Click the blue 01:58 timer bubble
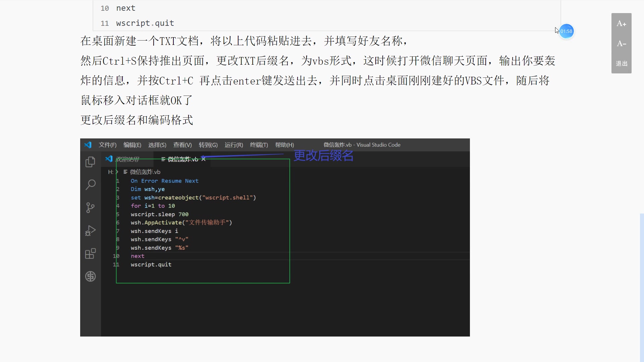Screen dimensions: 644x362 [x=566, y=31]
